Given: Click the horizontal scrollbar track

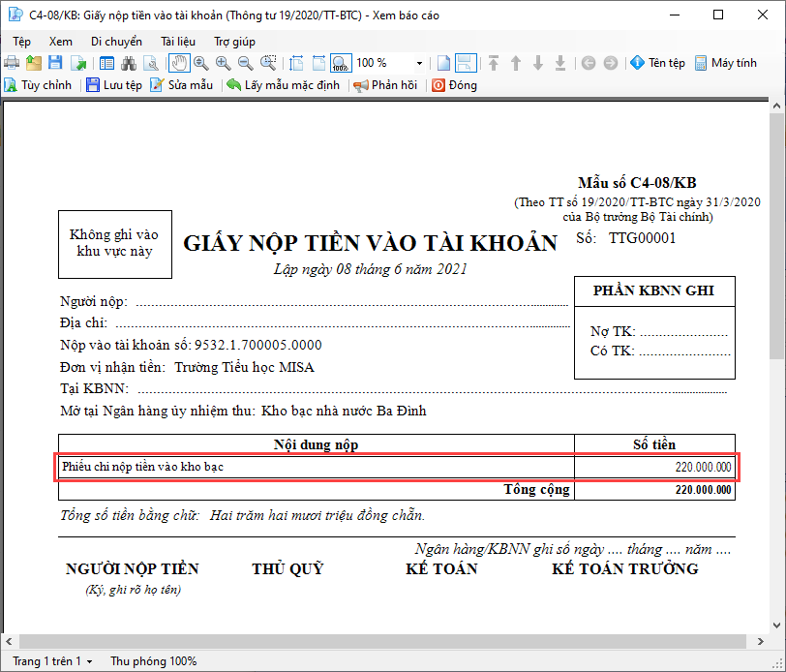Looking at the screenshot, I should pyautogui.click(x=387, y=642).
